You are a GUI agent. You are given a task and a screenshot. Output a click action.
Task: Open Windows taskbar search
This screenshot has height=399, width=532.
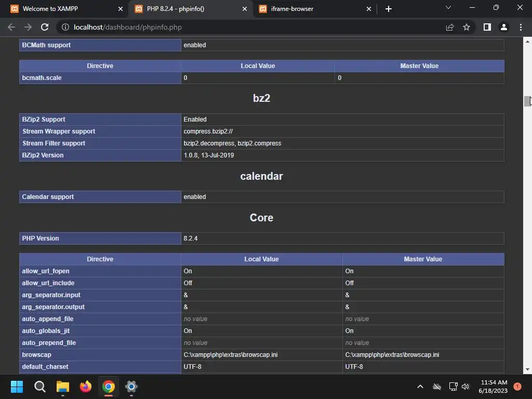click(x=39, y=387)
